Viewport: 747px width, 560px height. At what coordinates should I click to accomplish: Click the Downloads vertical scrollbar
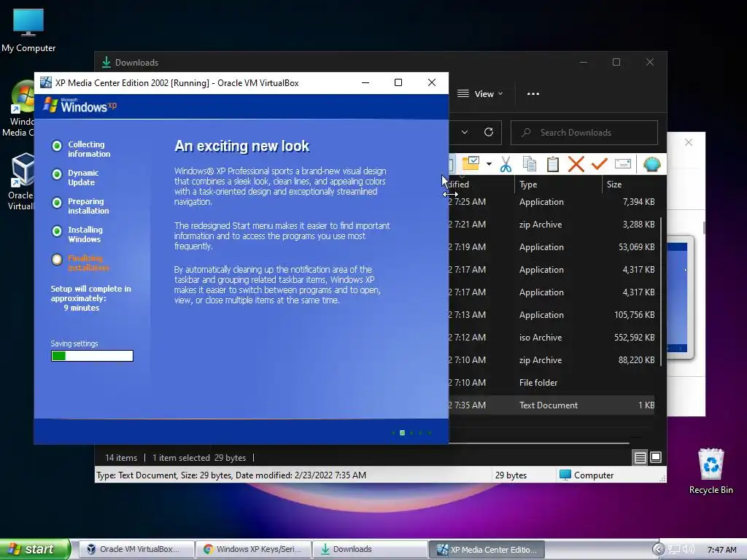click(x=661, y=292)
